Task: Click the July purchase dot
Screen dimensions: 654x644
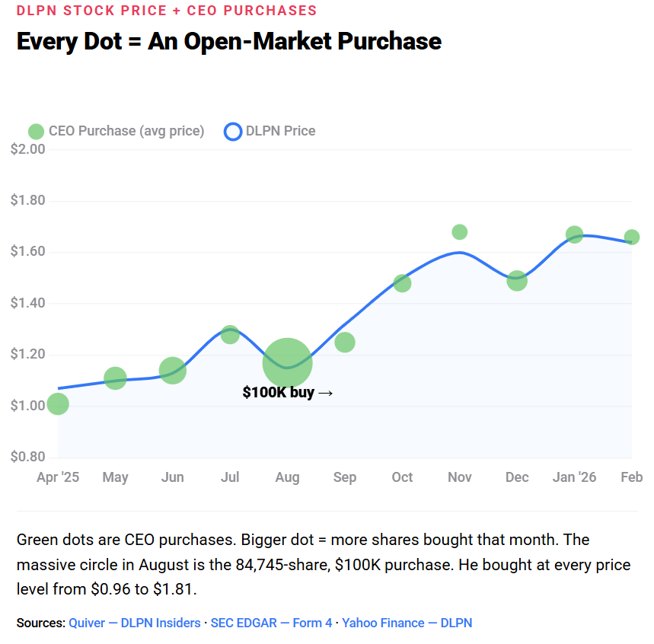Action: click(230, 334)
